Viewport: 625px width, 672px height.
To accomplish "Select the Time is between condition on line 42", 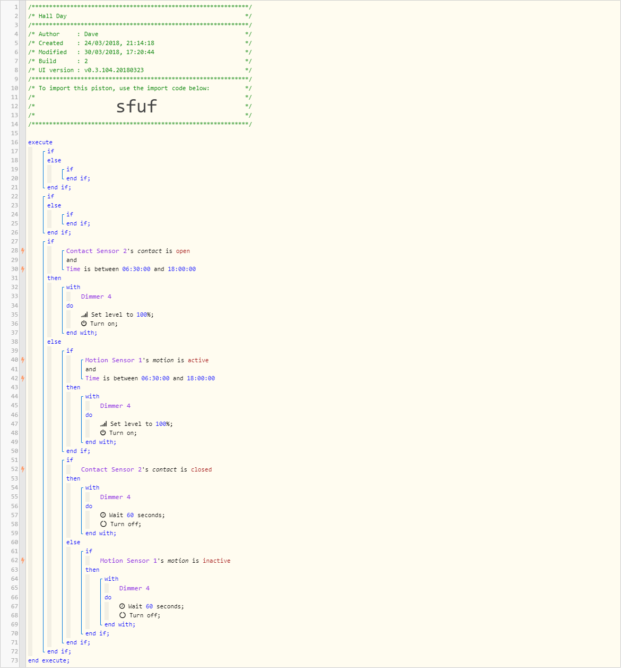I will [x=150, y=378].
